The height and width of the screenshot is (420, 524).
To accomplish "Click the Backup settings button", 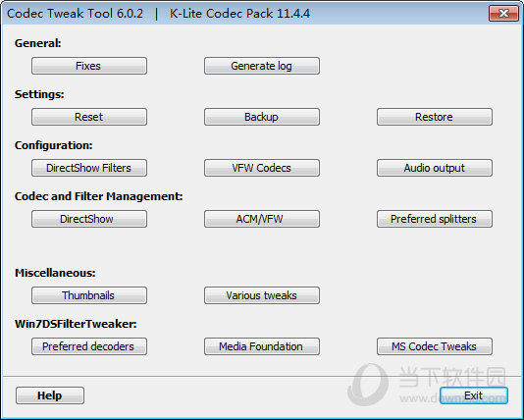I will (x=262, y=117).
